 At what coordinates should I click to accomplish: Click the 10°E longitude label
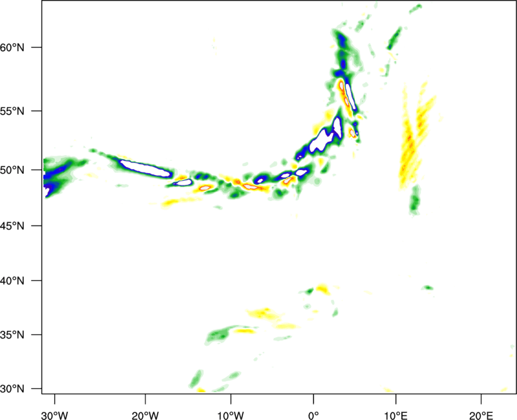(x=396, y=415)
